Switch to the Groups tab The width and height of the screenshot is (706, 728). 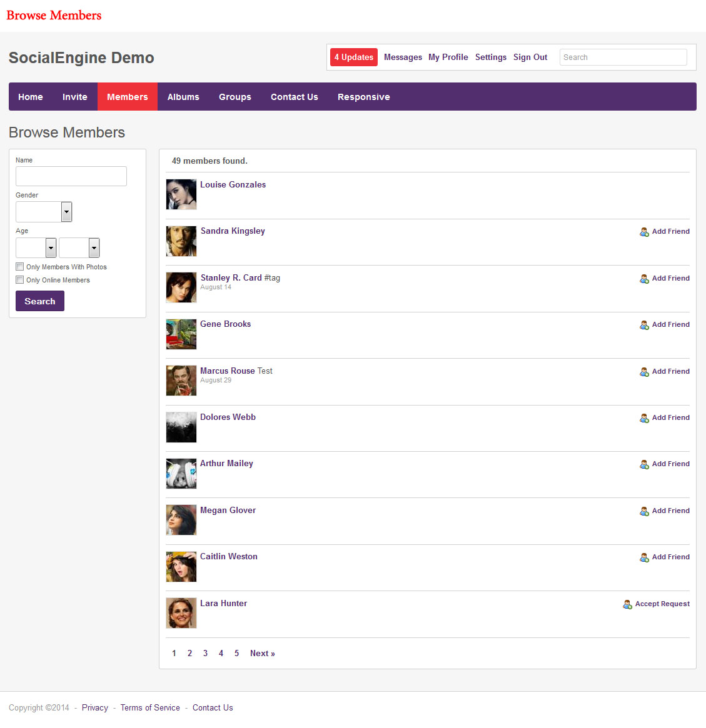pyautogui.click(x=235, y=97)
